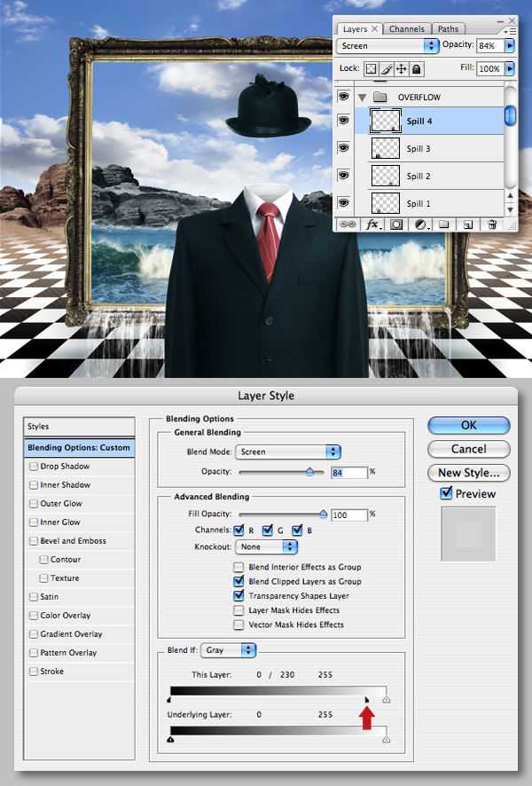The width and height of the screenshot is (532, 786).
Task: Hide the OVERFLOW group with its eye icon
Action: [x=344, y=96]
